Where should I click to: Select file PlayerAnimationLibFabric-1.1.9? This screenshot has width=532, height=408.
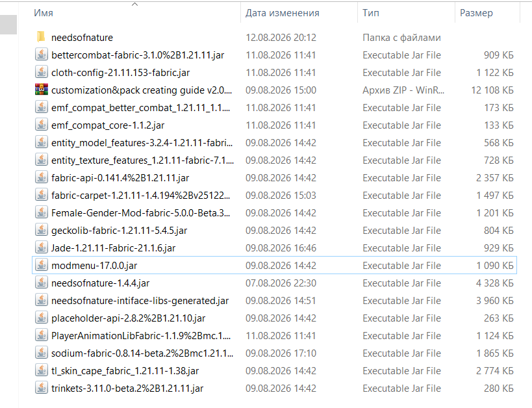click(x=141, y=336)
